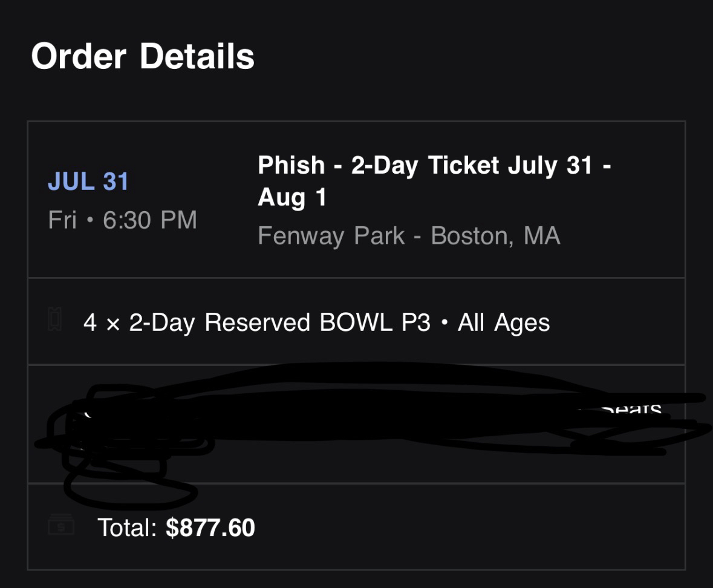Image resolution: width=713 pixels, height=588 pixels.
Task: Click the Fri 6:30 PM showtime text
Action: point(123,220)
